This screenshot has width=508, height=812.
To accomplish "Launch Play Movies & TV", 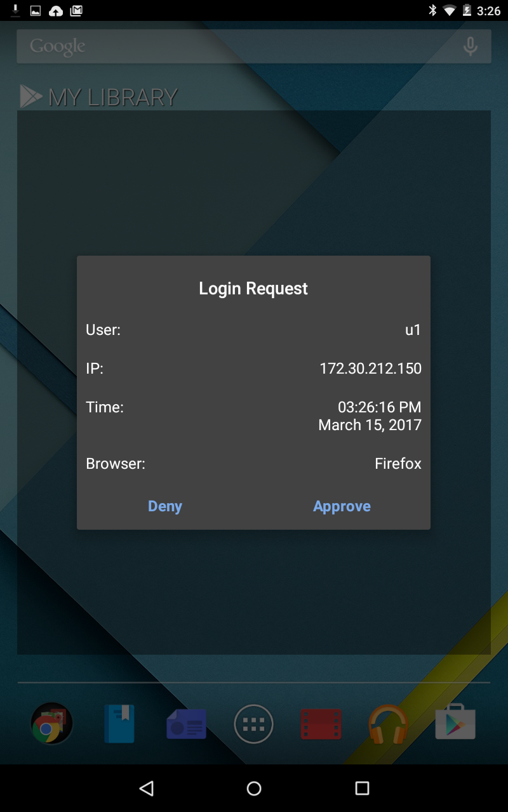I will [321, 724].
